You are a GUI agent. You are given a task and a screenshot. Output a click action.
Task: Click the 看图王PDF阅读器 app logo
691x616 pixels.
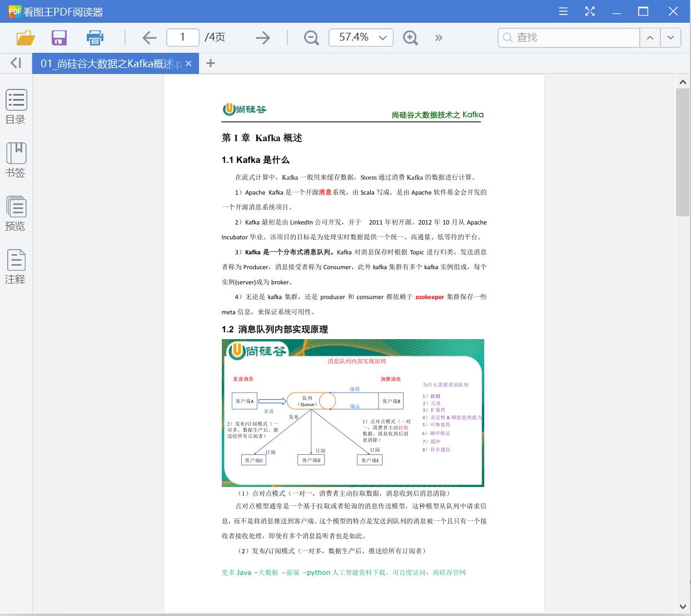[x=14, y=11]
